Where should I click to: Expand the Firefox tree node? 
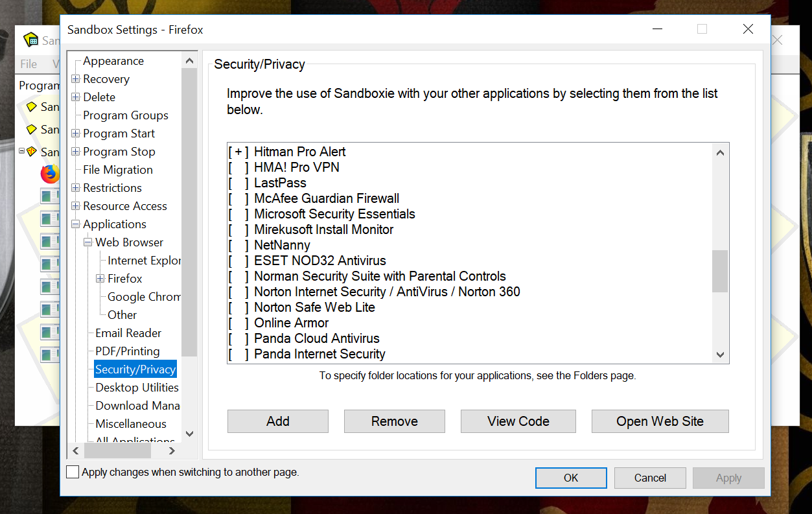point(100,279)
